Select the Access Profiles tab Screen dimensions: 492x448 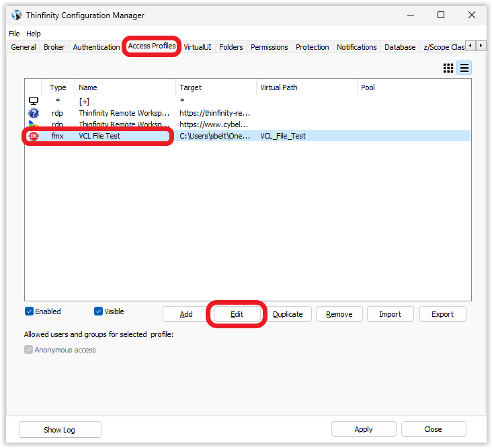[152, 46]
